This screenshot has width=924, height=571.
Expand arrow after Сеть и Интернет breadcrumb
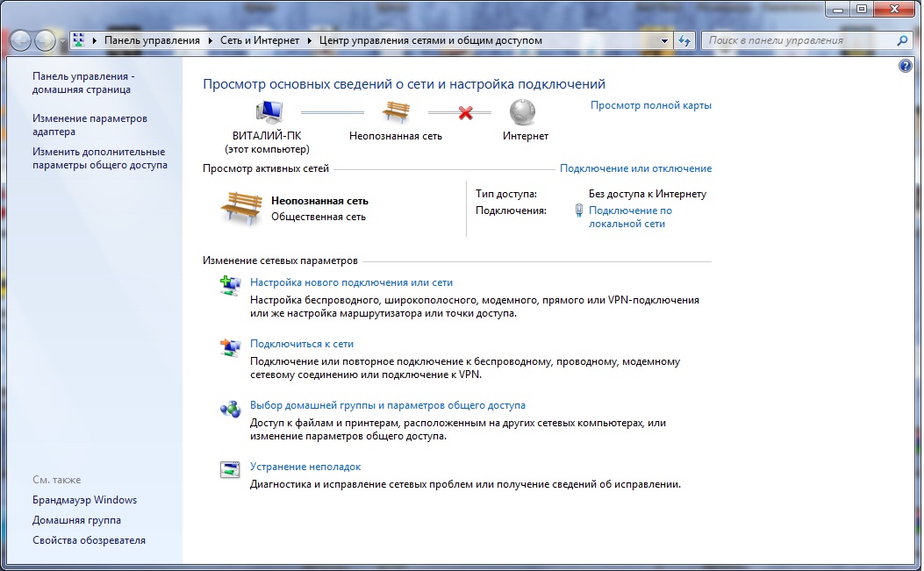[x=310, y=40]
